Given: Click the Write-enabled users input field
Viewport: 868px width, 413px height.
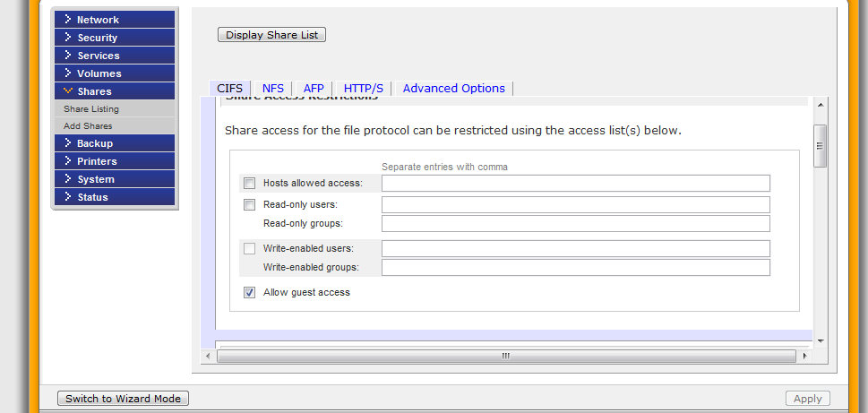Looking at the screenshot, I should 575,248.
